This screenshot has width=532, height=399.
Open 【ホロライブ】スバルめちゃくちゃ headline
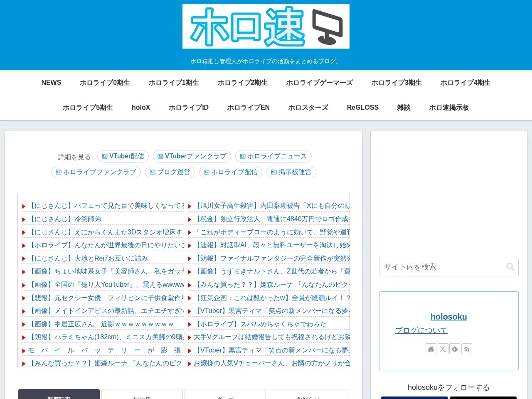[260, 324]
